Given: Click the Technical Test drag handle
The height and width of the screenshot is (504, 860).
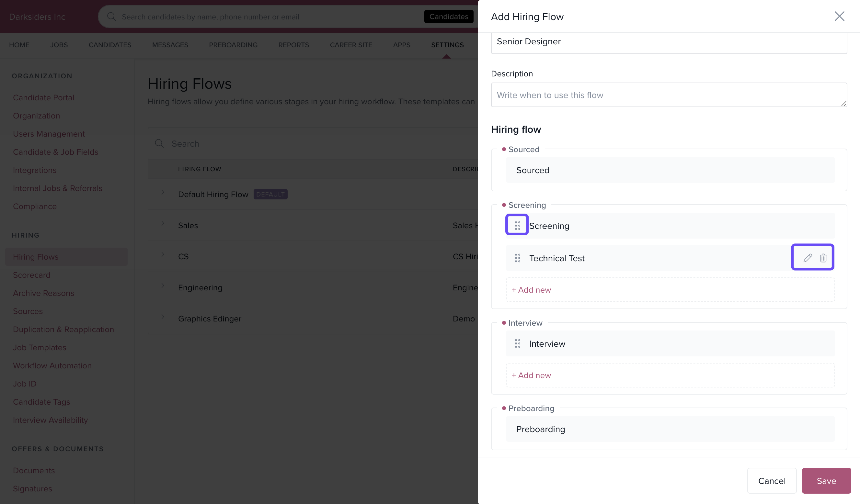Looking at the screenshot, I should 517,258.
